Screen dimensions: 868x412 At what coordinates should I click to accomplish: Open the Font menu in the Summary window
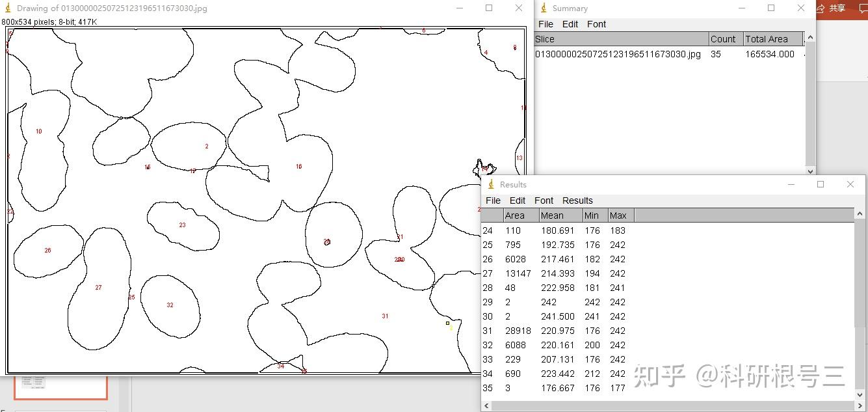[596, 24]
